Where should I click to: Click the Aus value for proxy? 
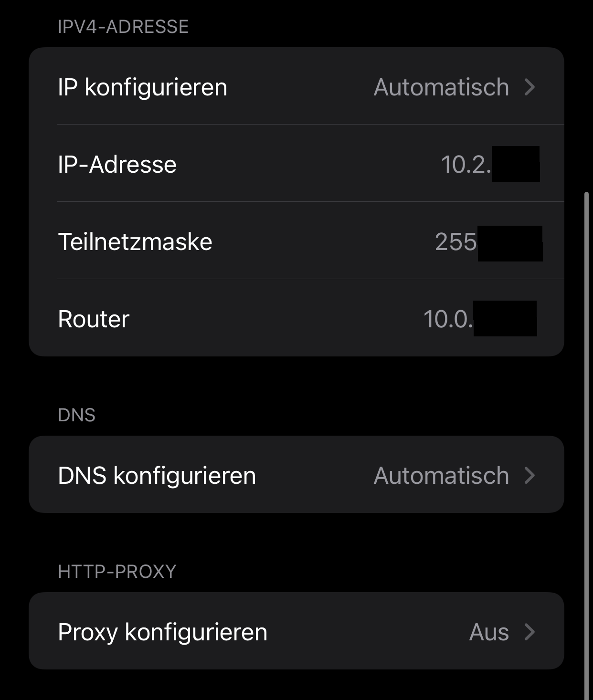tap(489, 632)
